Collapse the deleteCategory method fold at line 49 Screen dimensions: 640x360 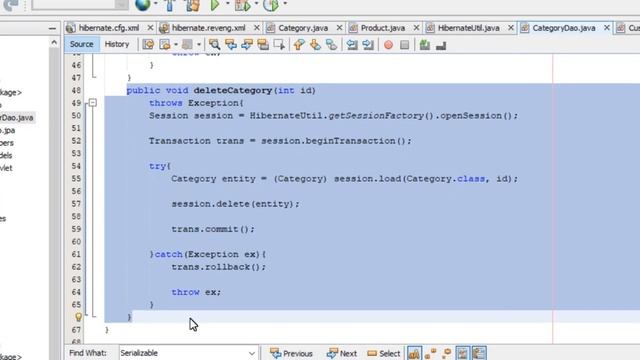[93, 102]
